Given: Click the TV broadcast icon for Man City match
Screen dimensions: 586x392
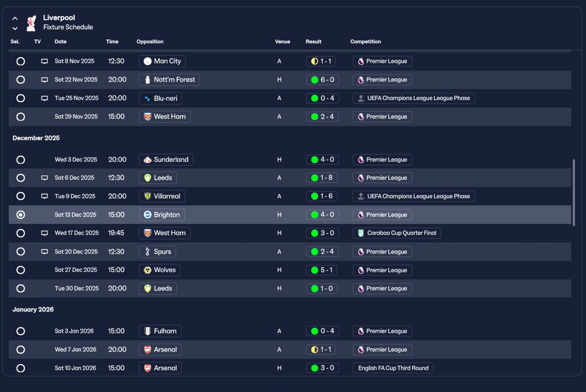Looking at the screenshot, I should point(44,61).
